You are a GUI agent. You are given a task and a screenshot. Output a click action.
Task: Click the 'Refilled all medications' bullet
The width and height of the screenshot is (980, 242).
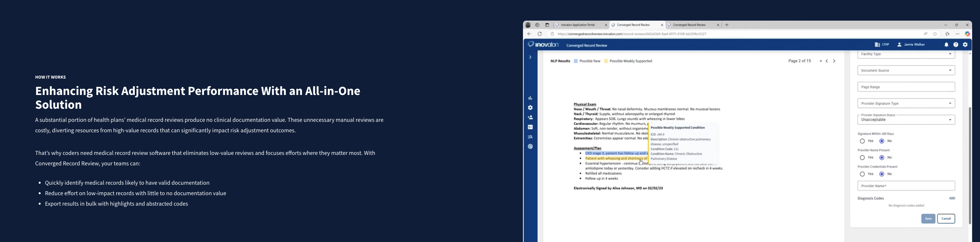(x=603, y=174)
